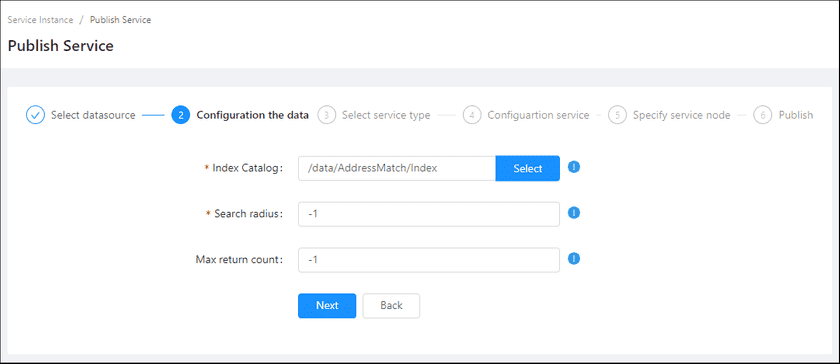Proceed with the Next button
This screenshot has height=364, width=840.
[x=327, y=306]
